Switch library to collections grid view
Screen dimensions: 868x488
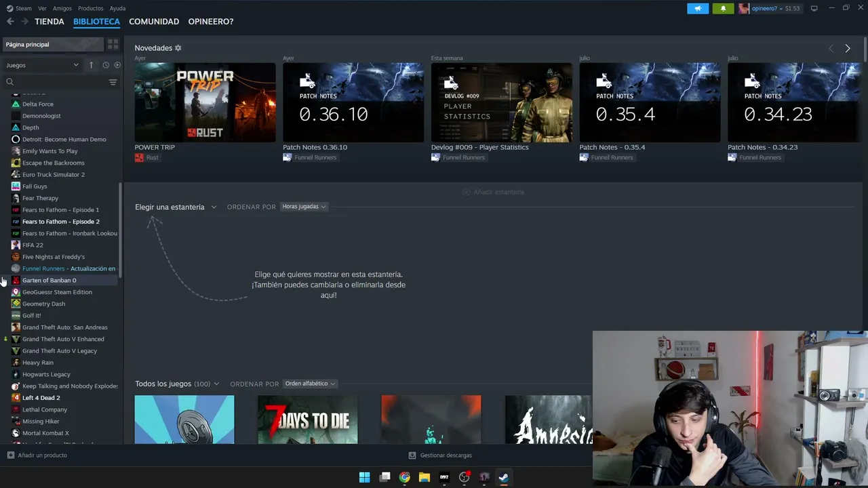[x=113, y=45]
